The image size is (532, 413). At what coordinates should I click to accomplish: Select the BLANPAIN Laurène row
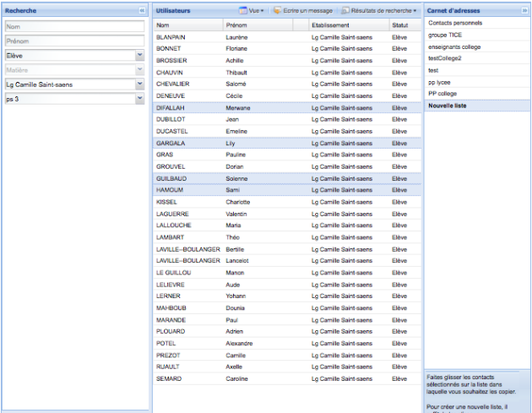pos(287,37)
